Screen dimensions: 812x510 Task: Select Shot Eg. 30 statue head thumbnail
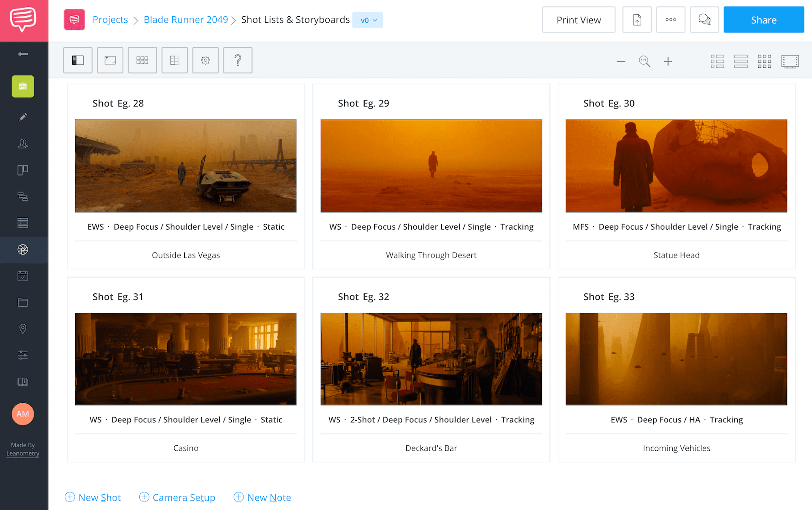pos(676,166)
